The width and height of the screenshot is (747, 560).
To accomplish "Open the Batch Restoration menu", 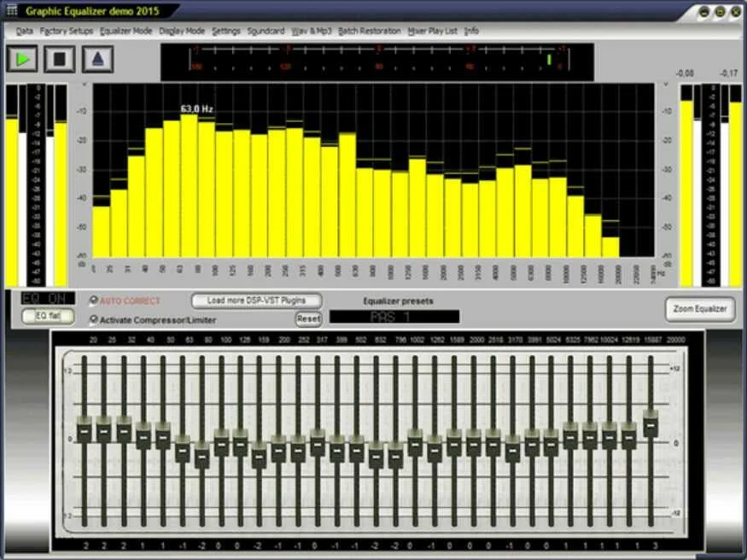I will [369, 30].
